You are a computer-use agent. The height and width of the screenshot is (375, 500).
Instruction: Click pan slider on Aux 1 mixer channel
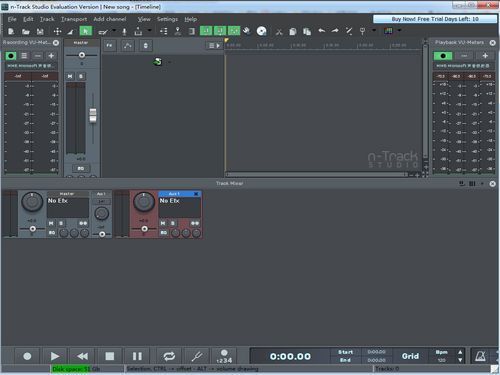coord(144,229)
